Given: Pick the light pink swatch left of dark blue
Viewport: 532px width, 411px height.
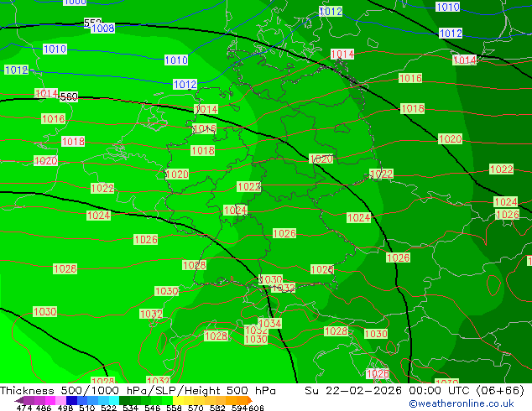Looking at the screenshot, I should pos(60,400).
